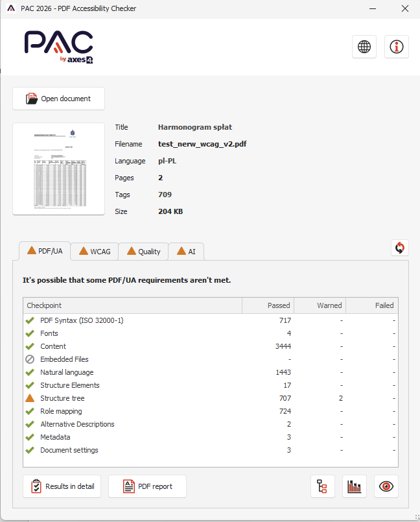Click the PDF/UA requirements status message
The width and height of the screenshot is (420, 522).
(127, 280)
